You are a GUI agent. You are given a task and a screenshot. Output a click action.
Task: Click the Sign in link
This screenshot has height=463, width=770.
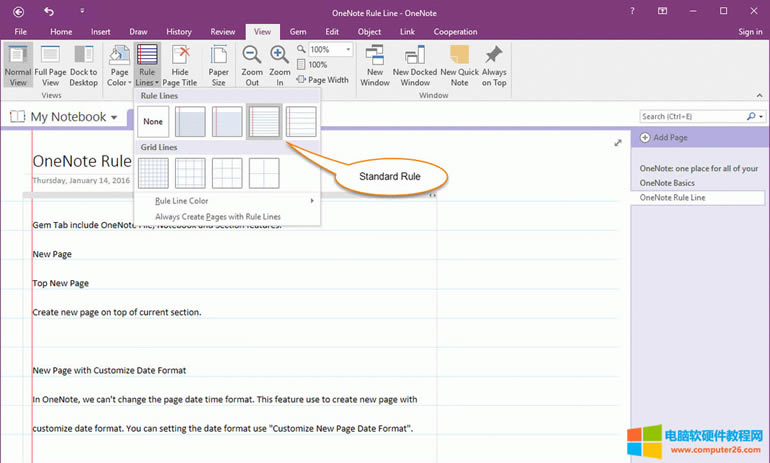(749, 32)
